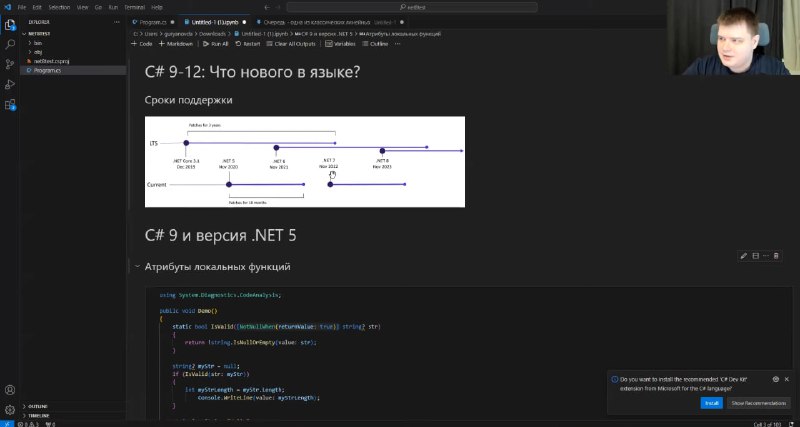Open the Edit menu
This screenshot has width=800, height=427.
[37, 7]
